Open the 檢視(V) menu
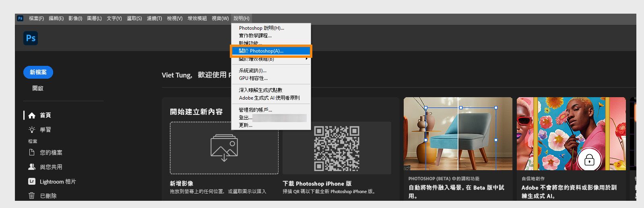 pos(175,18)
